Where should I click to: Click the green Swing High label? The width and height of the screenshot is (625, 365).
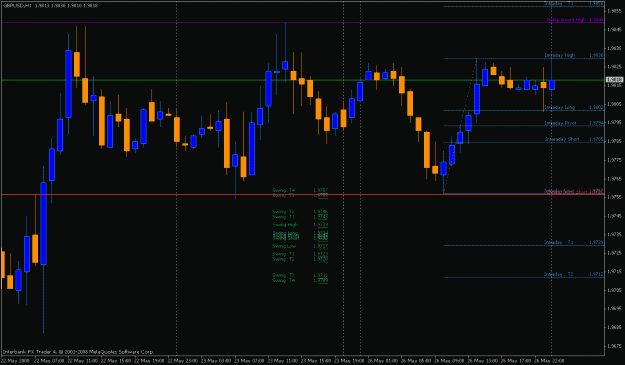point(285,225)
